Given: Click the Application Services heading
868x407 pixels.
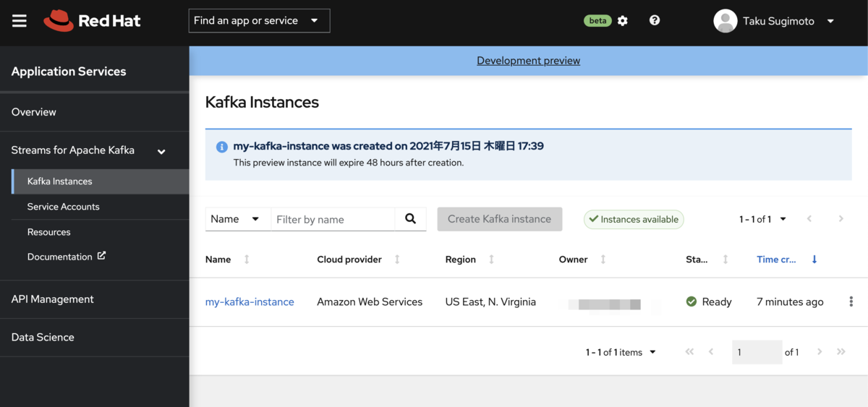Looking at the screenshot, I should point(69,72).
